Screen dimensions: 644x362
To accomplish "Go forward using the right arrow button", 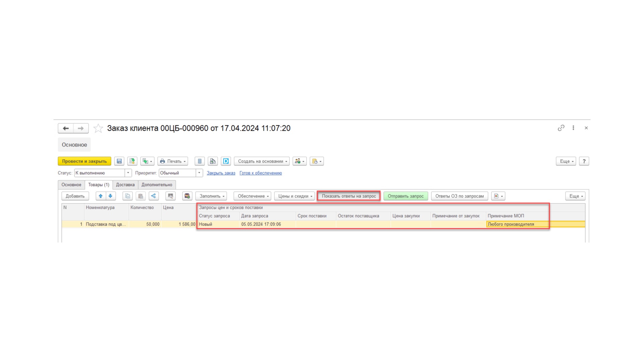I will point(81,128).
